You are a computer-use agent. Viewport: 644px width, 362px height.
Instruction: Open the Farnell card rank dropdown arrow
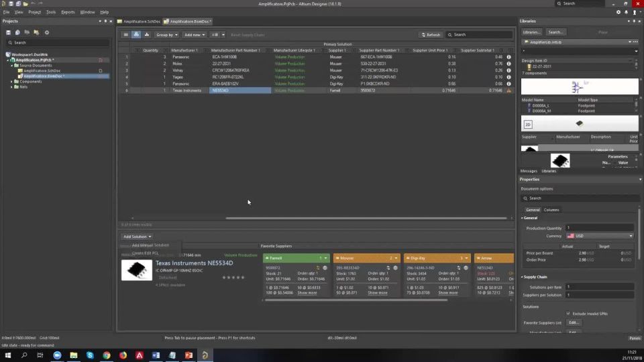tap(326, 258)
